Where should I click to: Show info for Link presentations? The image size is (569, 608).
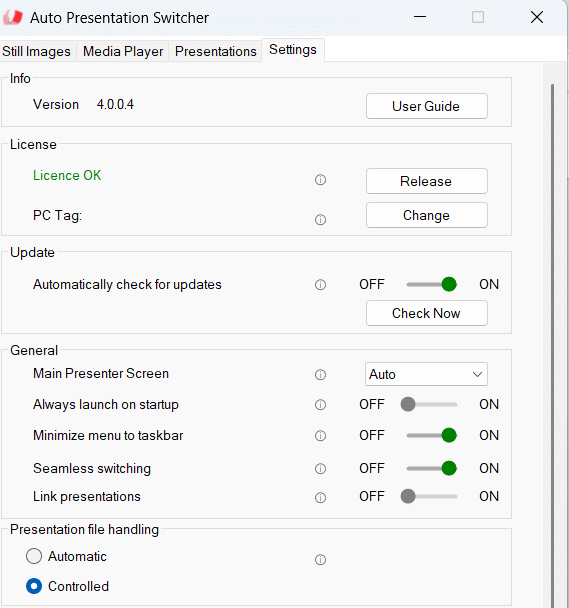(x=320, y=497)
